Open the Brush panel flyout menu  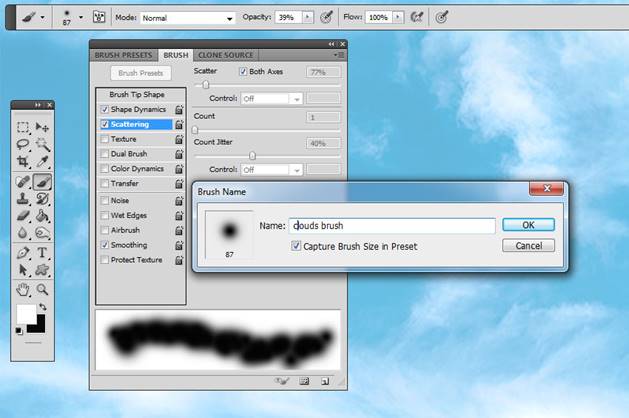tap(339, 55)
